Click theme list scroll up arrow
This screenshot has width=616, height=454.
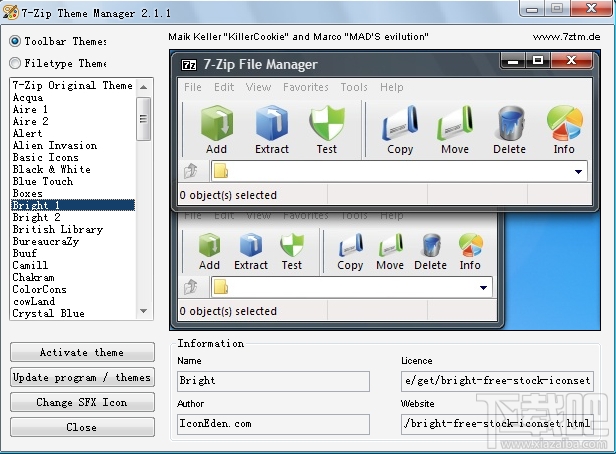pyautogui.click(x=143, y=87)
